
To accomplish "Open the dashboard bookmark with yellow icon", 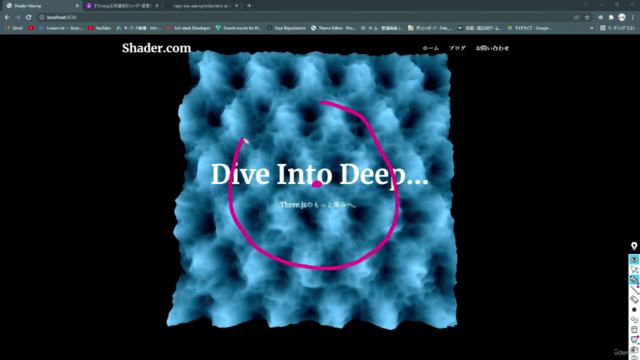I will (430, 28).
